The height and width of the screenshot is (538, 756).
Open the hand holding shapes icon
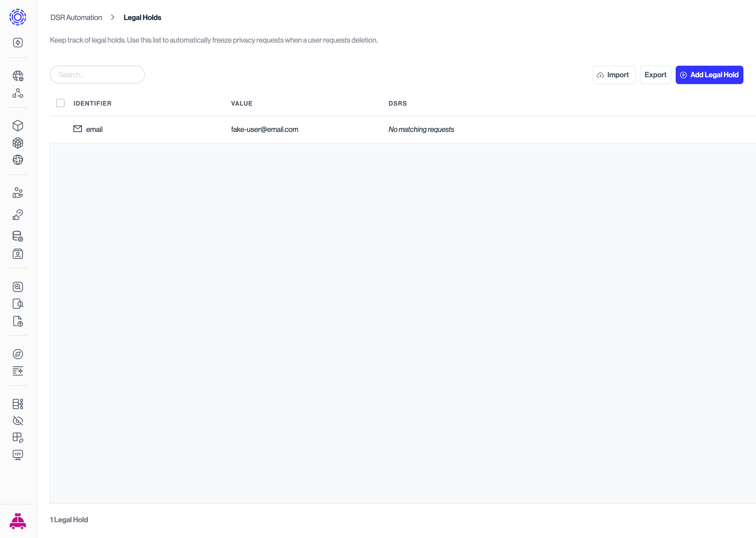(18, 192)
